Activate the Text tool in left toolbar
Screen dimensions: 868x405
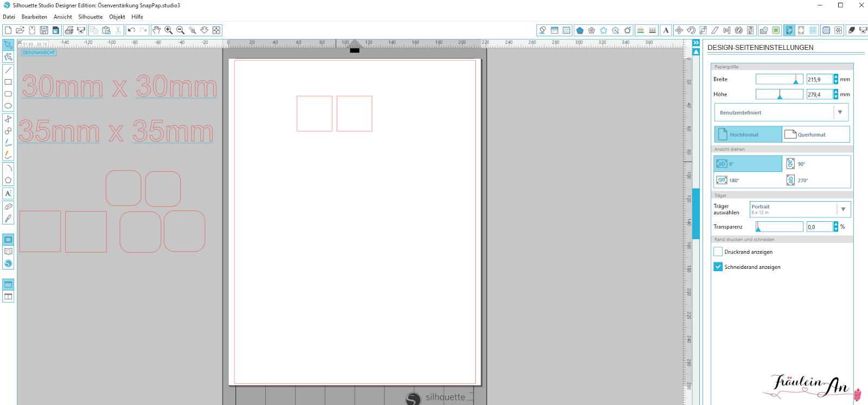(8, 194)
